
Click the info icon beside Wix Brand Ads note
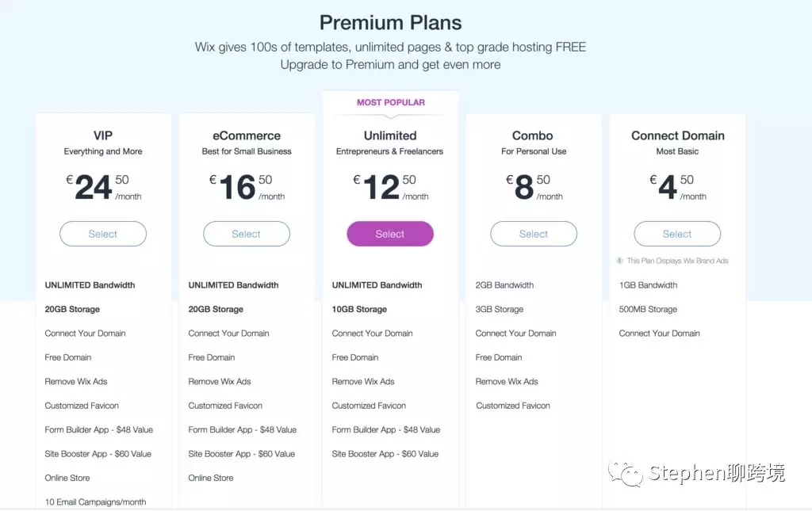point(619,260)
